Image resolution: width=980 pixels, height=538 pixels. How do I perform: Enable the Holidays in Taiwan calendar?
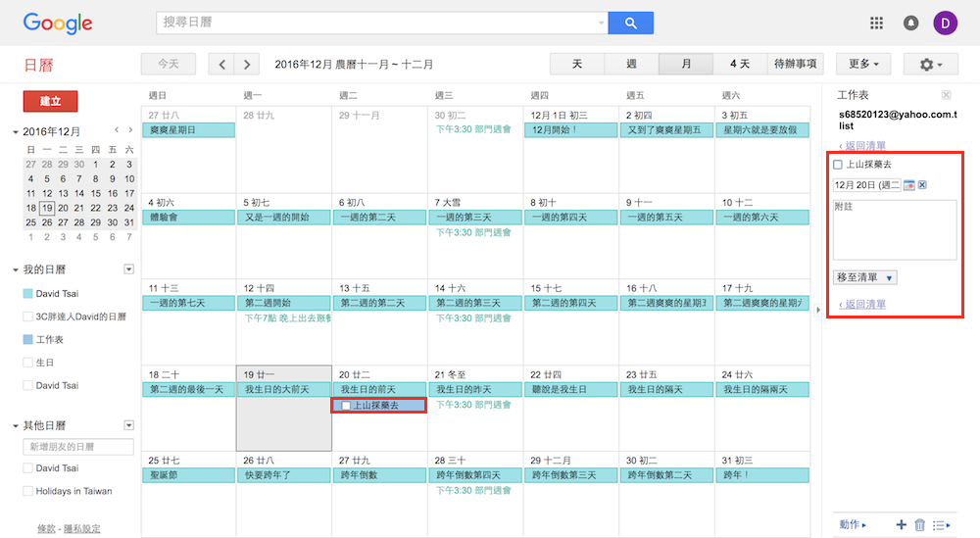pyautogui.click(x=28, y=491)
